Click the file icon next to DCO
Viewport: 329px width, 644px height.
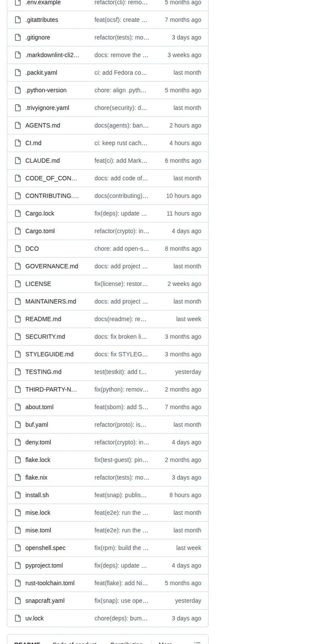(18, 249)
